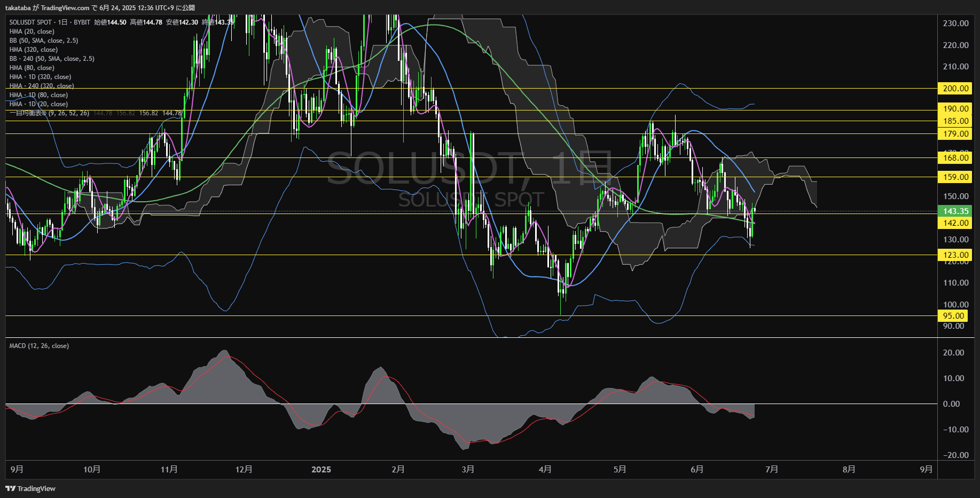Select the HMA · 1D (320, close) legend

(x=40, y=77)
